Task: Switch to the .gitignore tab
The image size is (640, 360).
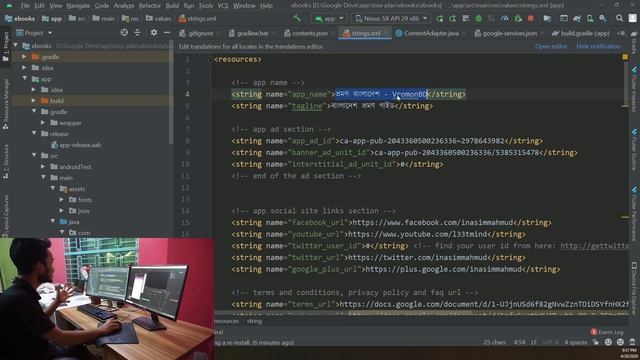Action: click(200, 33)
